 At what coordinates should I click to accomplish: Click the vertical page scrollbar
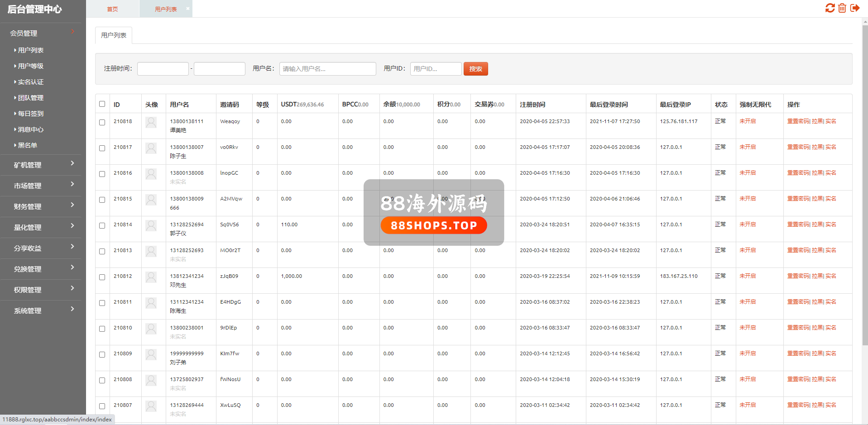tap(865, 181)
